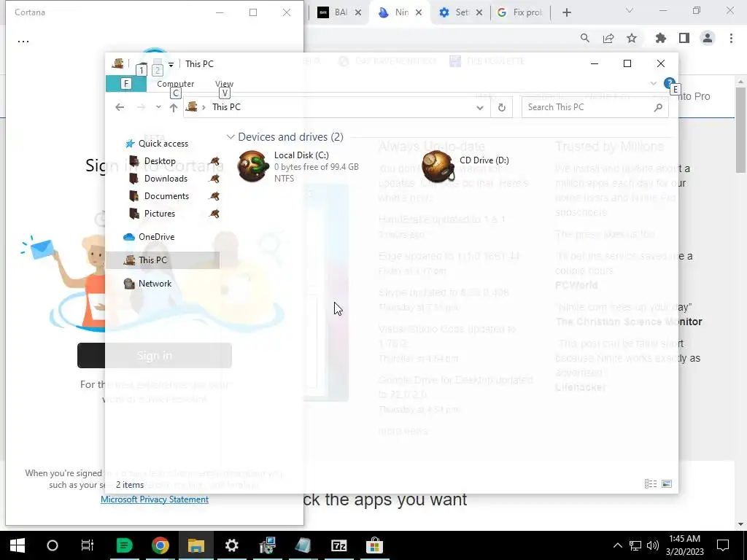Viewport: 747px width, 560px height.
Task: Select Desktop in navigation pane
Action: (160, 161)
